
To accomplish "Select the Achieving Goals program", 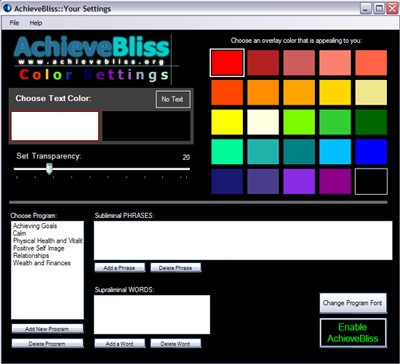I will click(x=35, y=226).
